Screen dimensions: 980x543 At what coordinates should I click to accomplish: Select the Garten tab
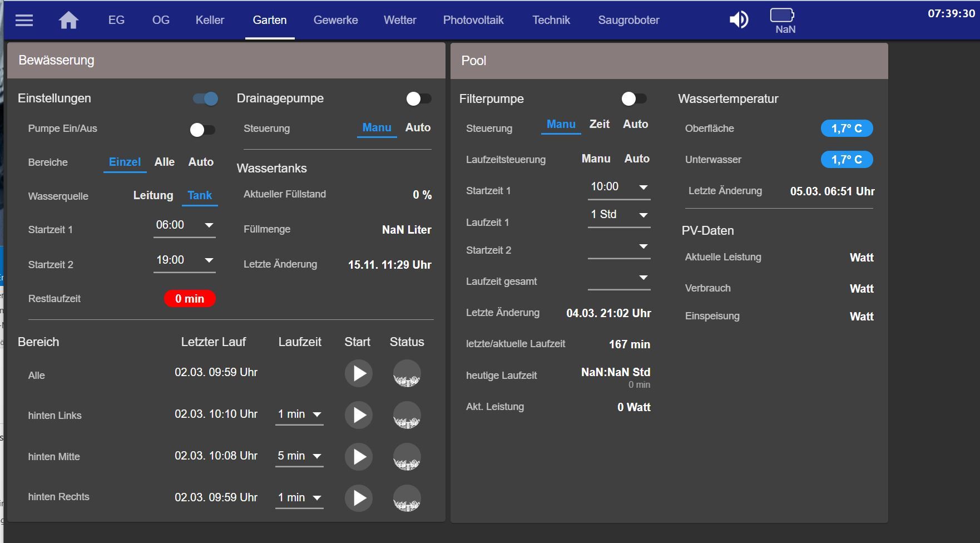pos(270,20)
